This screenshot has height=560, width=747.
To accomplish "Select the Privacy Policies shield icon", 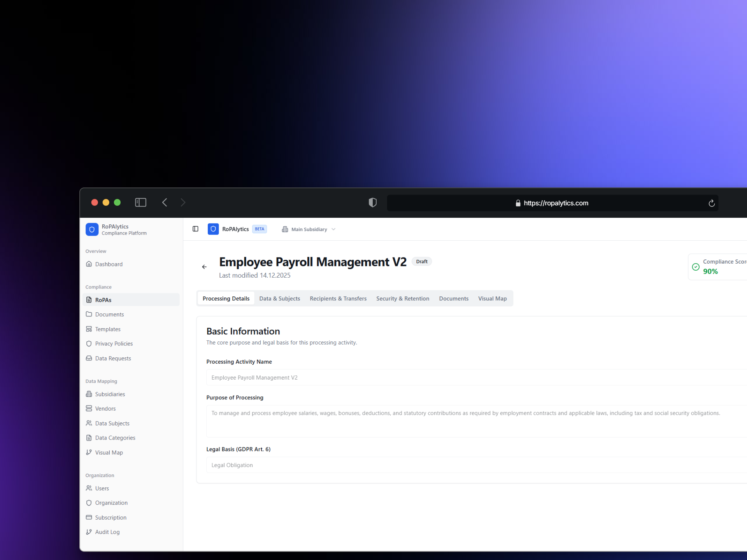I will 90,343.
